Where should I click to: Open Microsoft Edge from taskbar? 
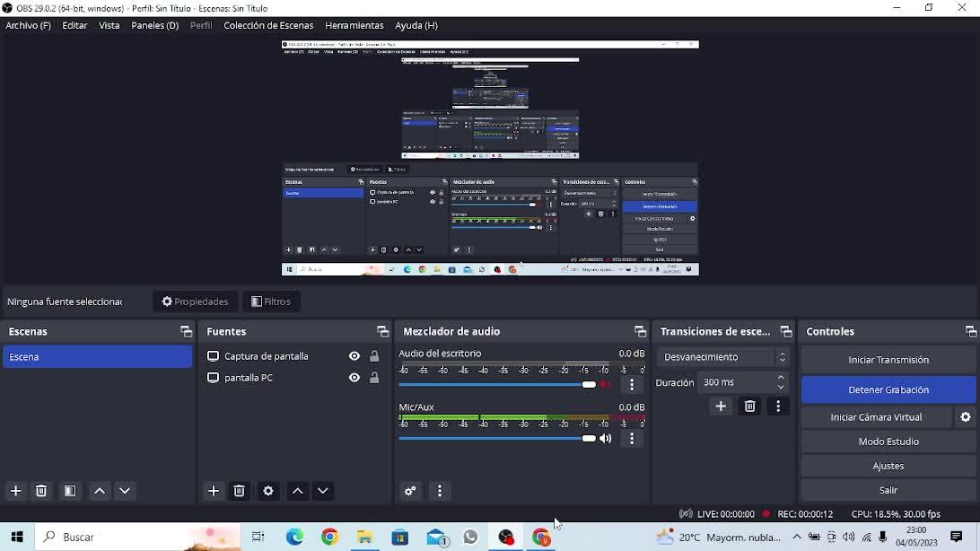(294, 538)
